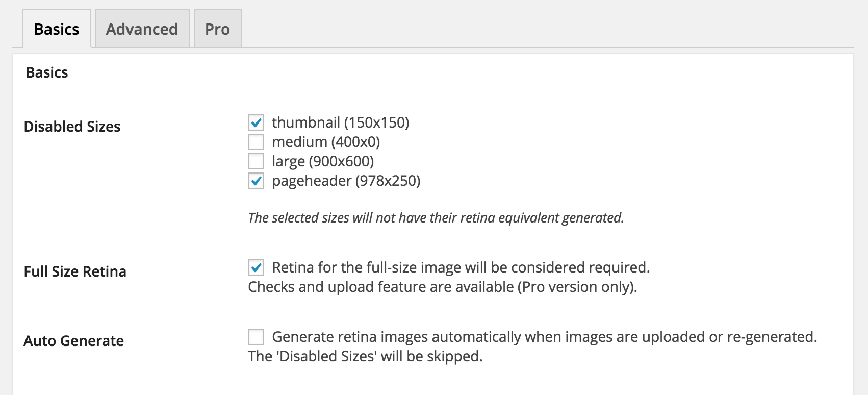The image size is (868, 395).
Task: Click the 'Basics' section title in panel
Action: [x=47, y=72]
